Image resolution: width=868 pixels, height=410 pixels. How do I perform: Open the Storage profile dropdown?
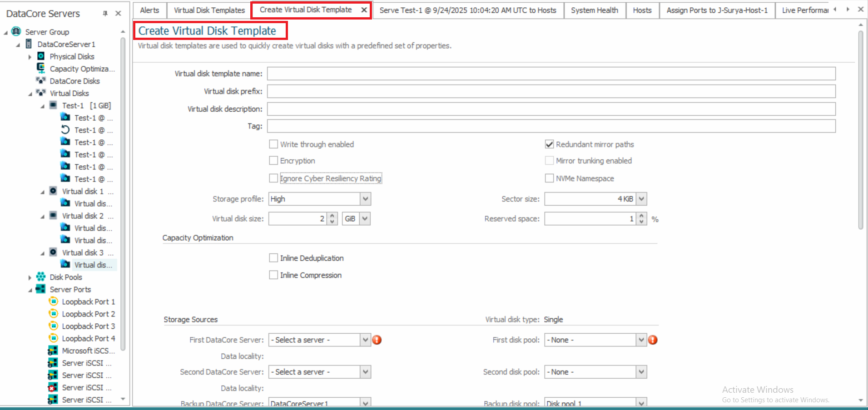[x=365, y=199]
